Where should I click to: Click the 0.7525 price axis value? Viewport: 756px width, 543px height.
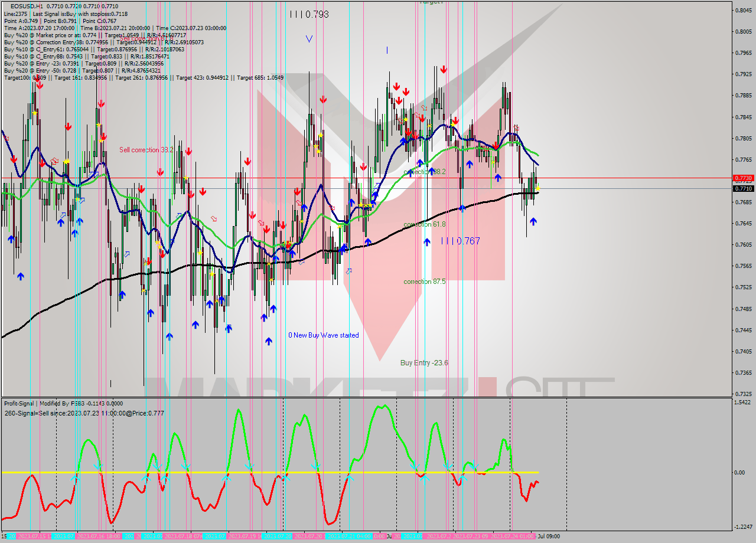(743, 287)
